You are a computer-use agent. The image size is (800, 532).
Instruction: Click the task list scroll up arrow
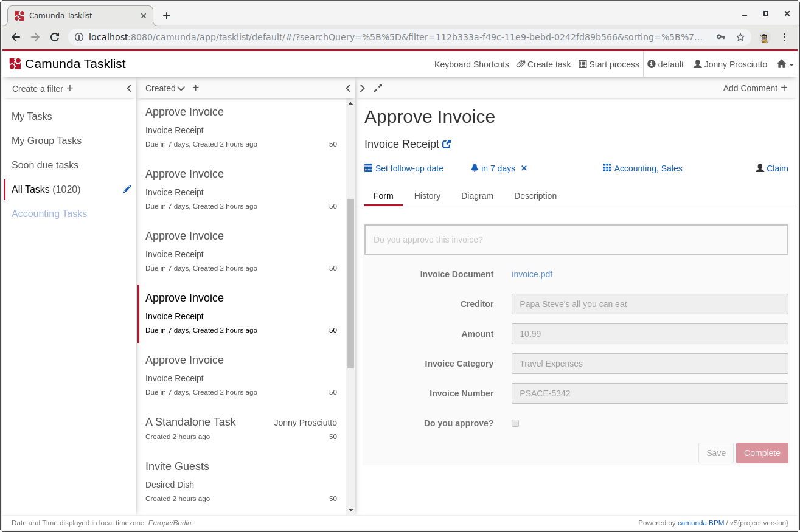pyautogui.click(x=350, y=104)
